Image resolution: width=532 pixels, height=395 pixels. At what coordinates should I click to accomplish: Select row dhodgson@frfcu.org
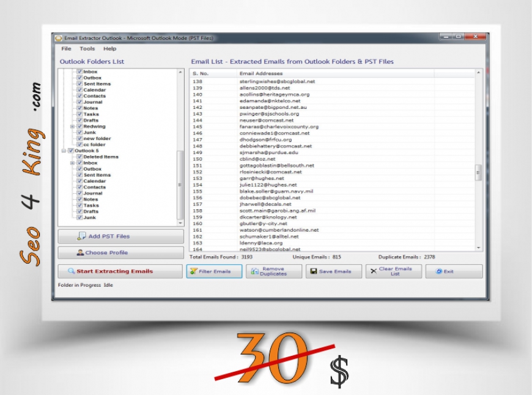tap(333, 139)
